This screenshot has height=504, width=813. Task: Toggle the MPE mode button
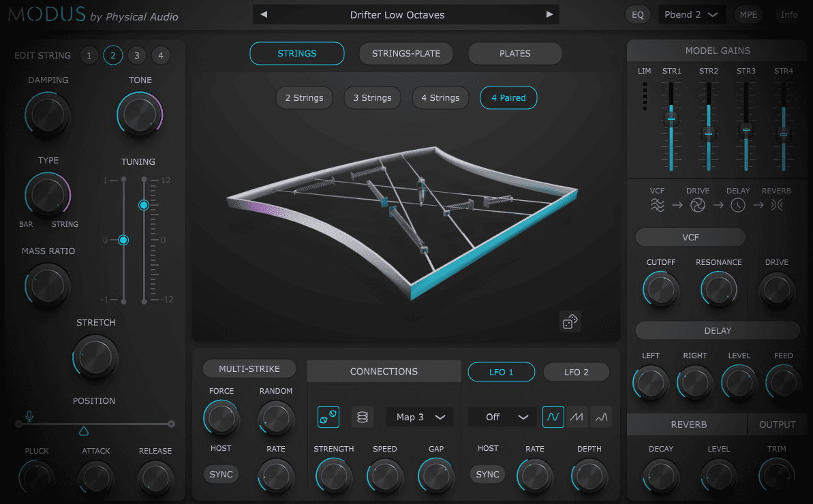(x=748, y=14)
